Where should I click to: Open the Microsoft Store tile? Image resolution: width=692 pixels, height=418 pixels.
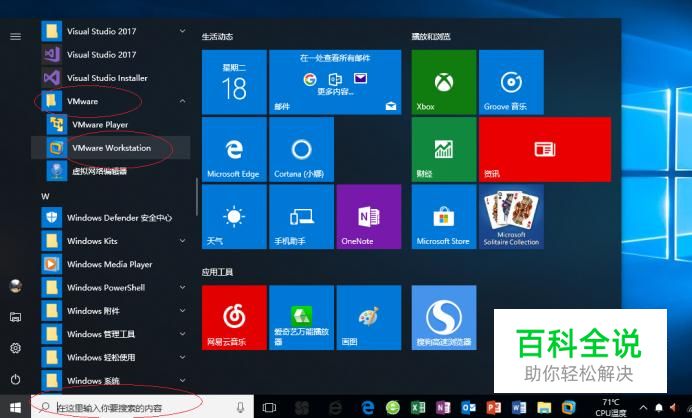[444, 217]
